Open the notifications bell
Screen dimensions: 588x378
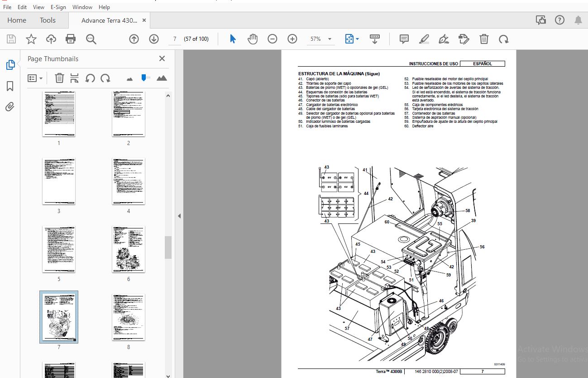578,20
